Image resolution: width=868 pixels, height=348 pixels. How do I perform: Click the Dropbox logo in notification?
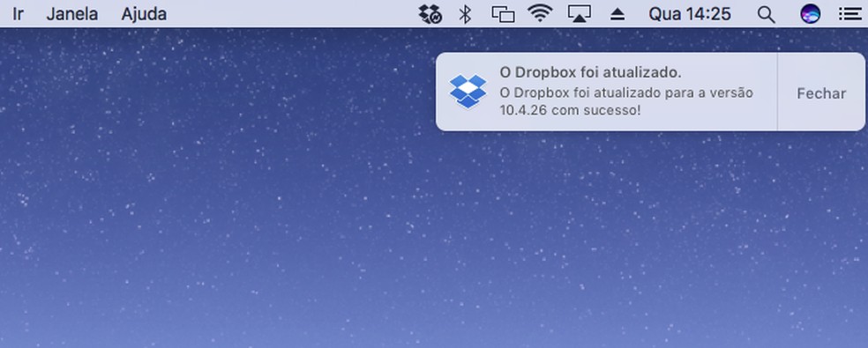tap(468, 92)
